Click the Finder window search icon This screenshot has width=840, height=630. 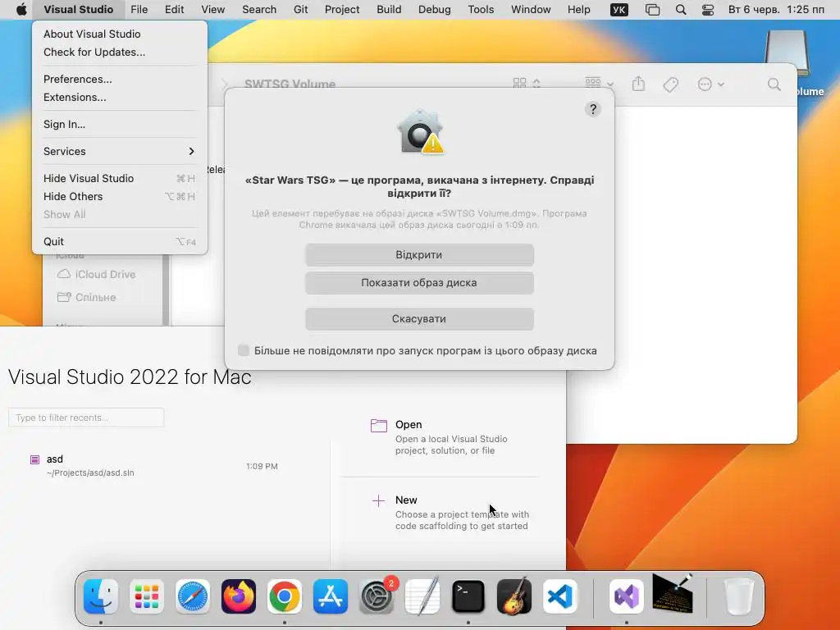click(774, 84)
